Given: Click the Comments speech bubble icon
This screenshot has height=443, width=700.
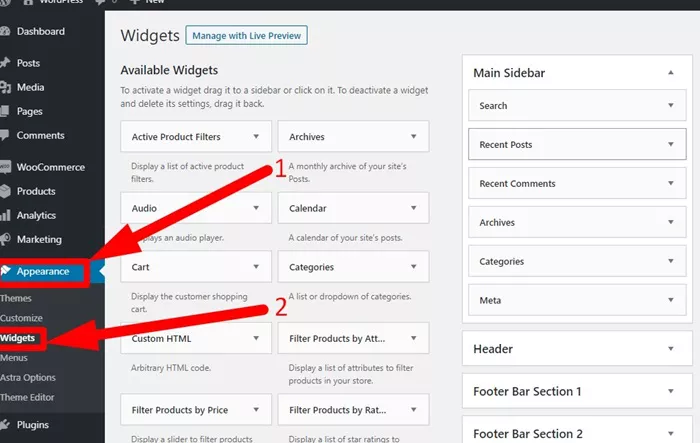Looking at the screenshot, I should (4, 135).
